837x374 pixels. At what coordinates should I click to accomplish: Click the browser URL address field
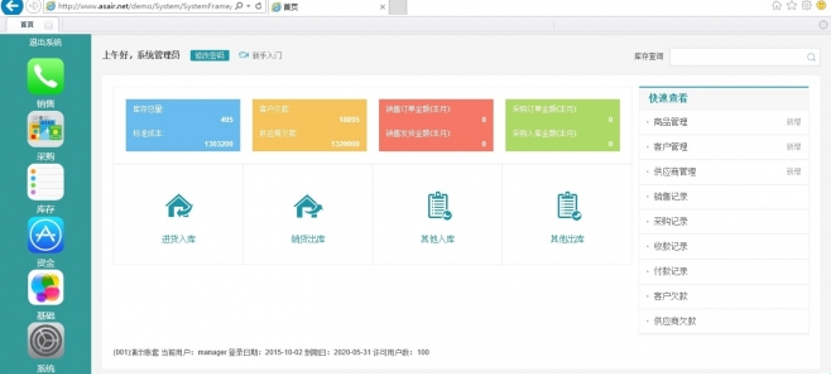click(x=144, y=6)
